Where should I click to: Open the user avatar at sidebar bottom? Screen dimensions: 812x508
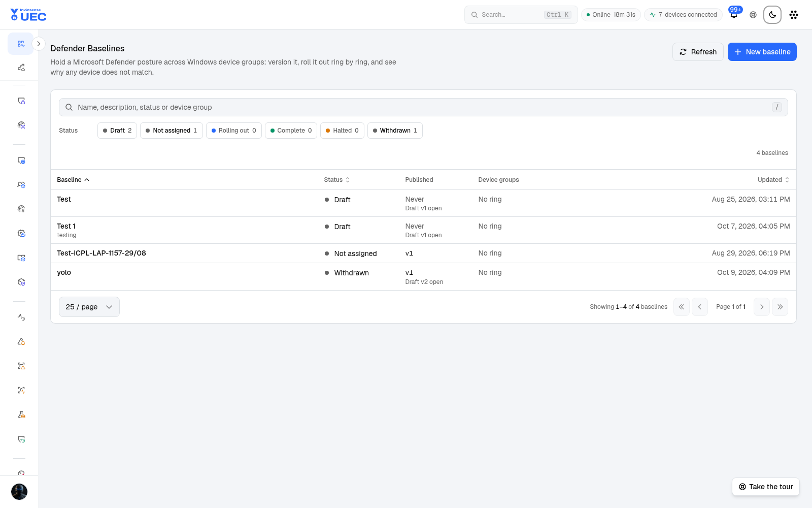19,492
